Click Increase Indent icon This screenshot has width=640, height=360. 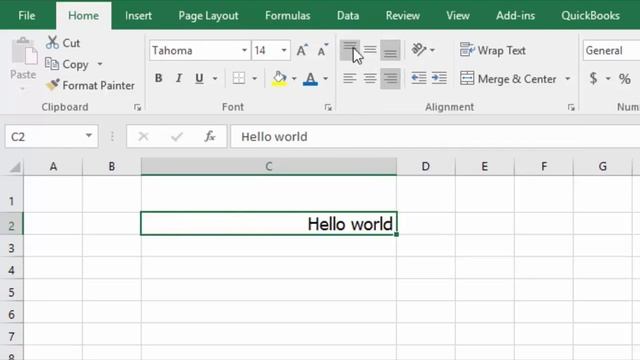click(x=439, y=78)
